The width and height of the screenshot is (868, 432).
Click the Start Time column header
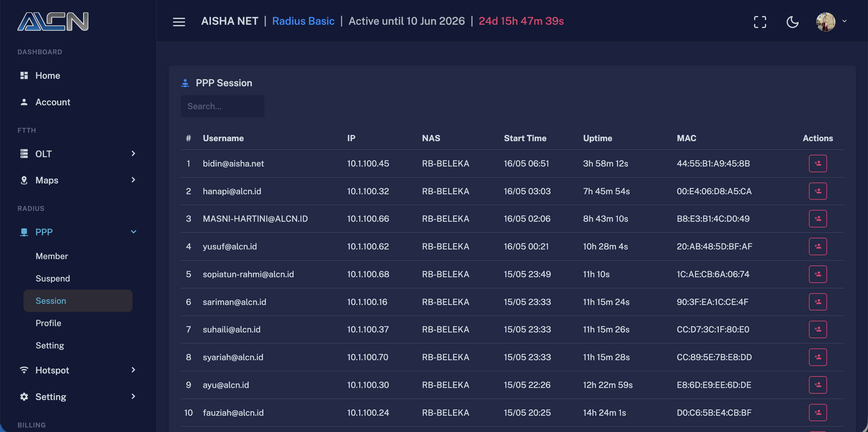click(x=525, y=138)
